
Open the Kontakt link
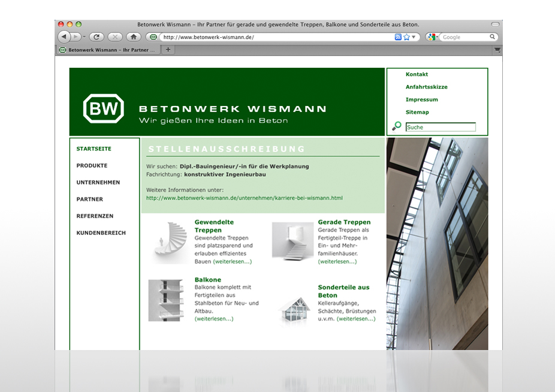[x=417, y=74]
